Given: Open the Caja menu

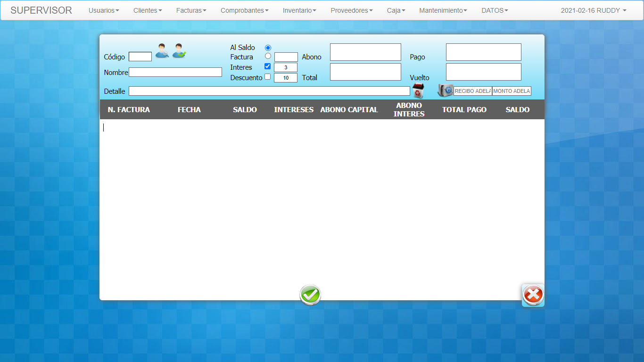Looking at the screenshot, I should (396, 10).
